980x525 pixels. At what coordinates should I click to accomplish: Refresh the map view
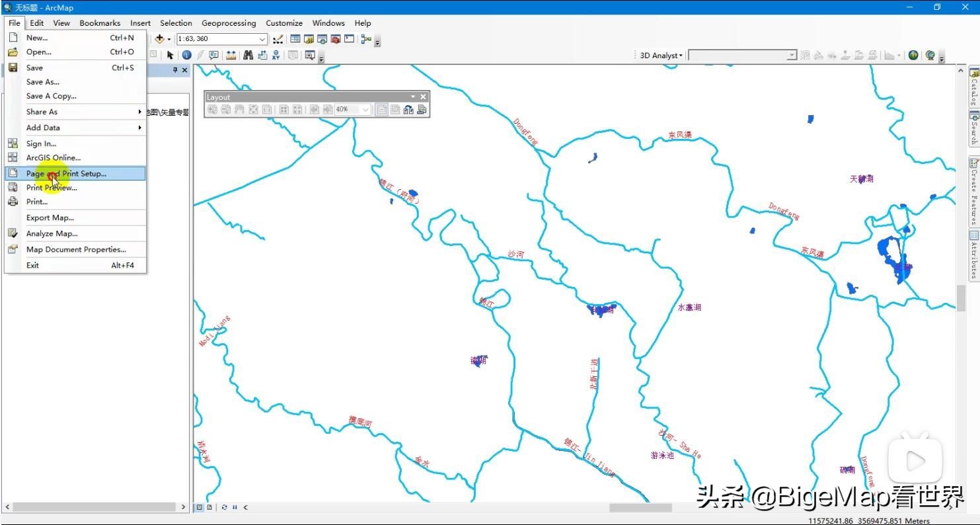pos(224,507)
